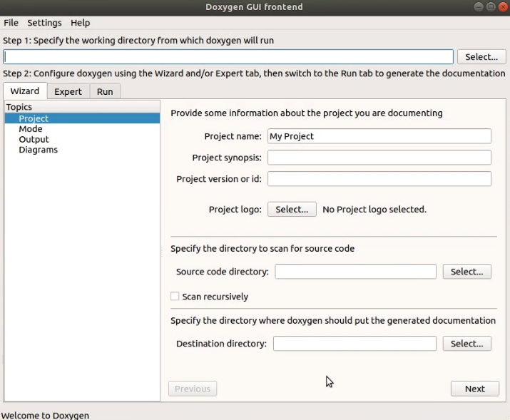Image resolution: width=510 pixels, height=420 pixels.
Task: Open the Settings menu
Action: [x=44, y=23]
